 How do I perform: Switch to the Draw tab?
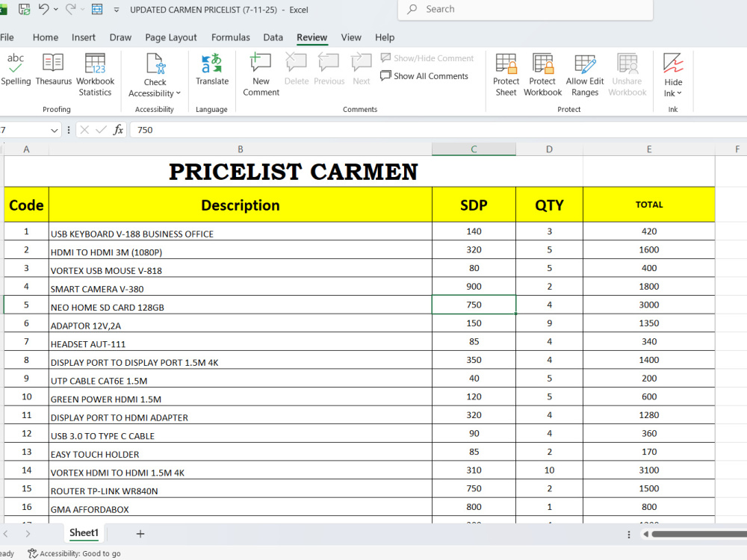(x=120, y=37)
